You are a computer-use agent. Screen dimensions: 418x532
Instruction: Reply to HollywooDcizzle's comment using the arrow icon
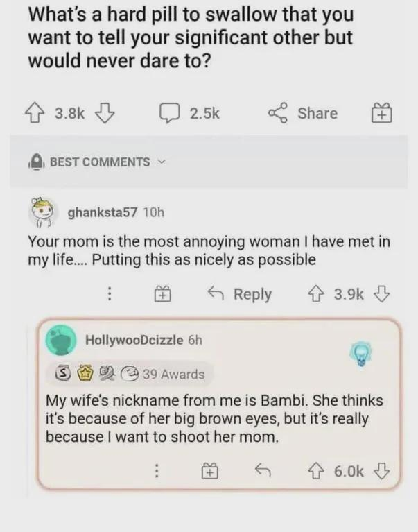point(261,471)
